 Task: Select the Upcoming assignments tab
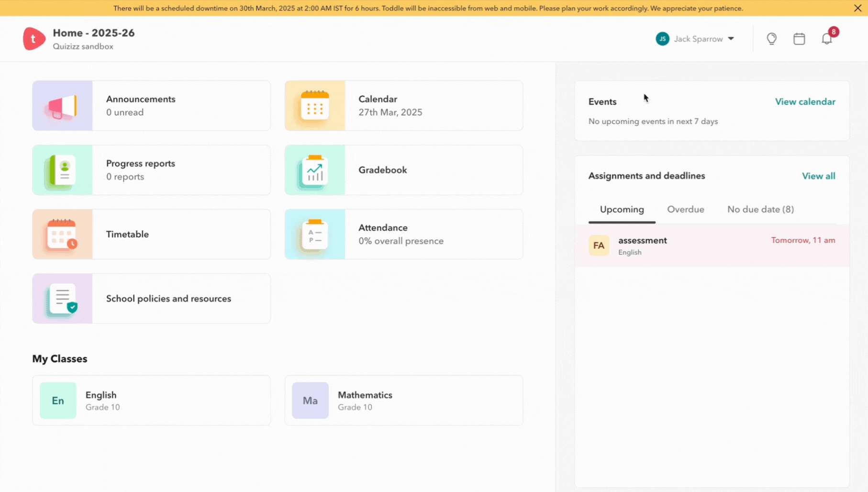621,209
